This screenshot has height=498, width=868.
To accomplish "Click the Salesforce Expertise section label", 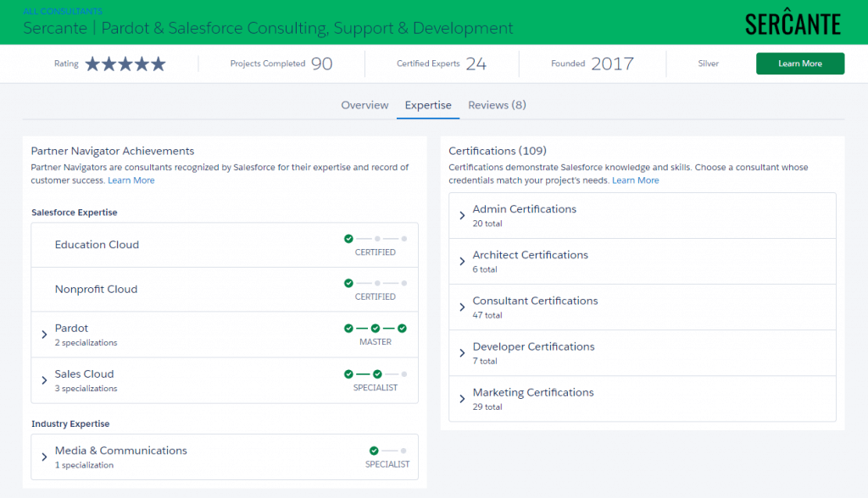I will (75, 212).
